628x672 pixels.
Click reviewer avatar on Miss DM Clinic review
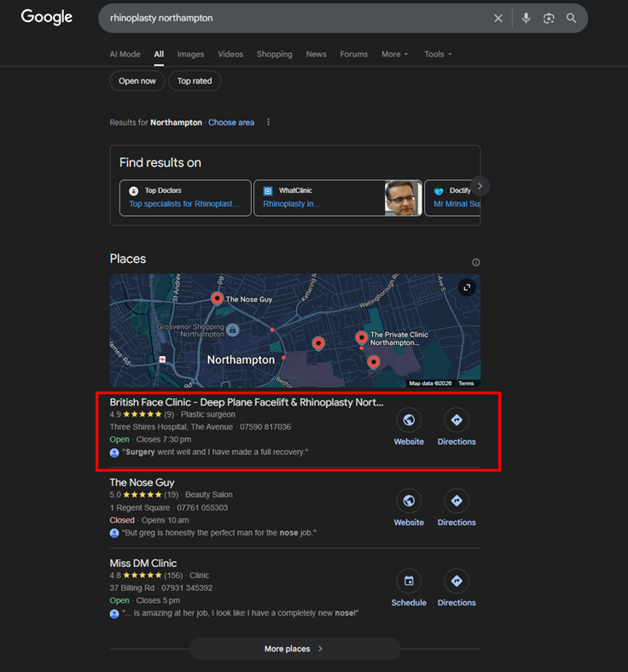[x=114, y=614]
